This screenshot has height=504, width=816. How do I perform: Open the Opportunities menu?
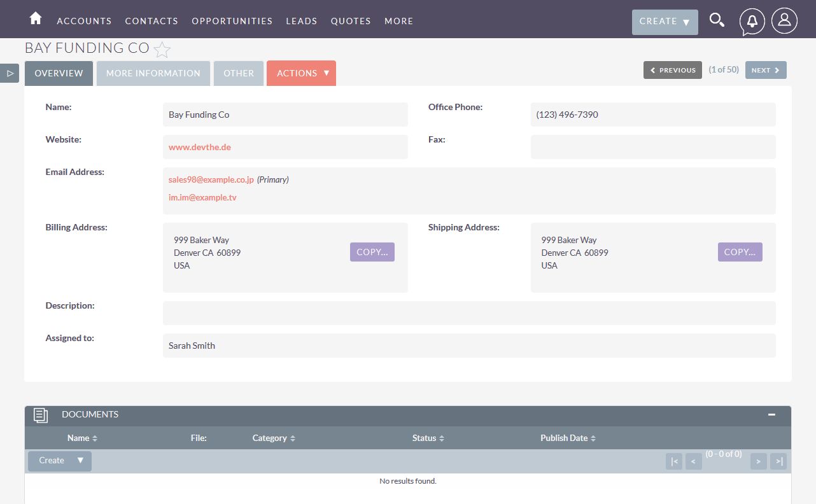tap(232, 21)
